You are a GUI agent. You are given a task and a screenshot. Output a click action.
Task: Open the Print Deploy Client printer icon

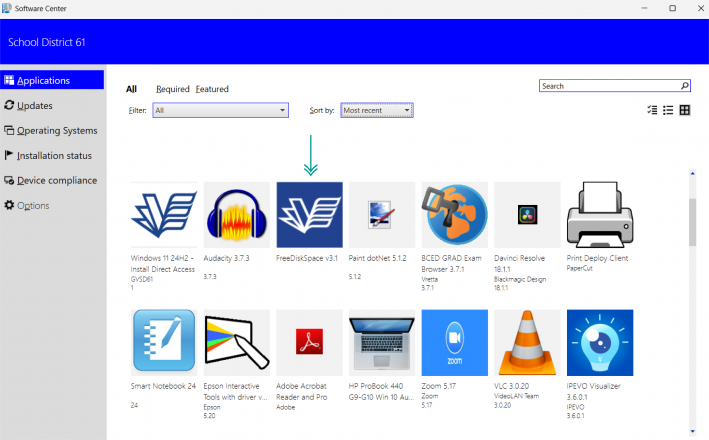(600, 215)
